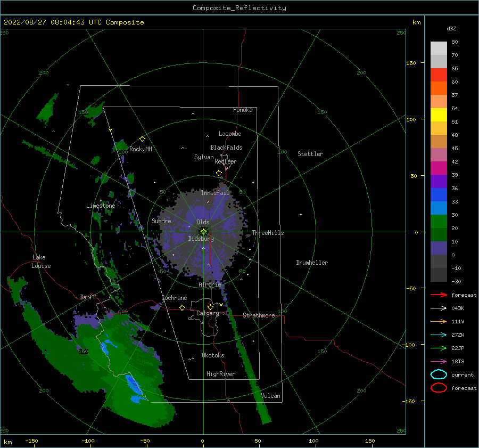Click the red forecast ellipse legend icon
Viewport: 479px width, 448px height.
coord(439,388)
